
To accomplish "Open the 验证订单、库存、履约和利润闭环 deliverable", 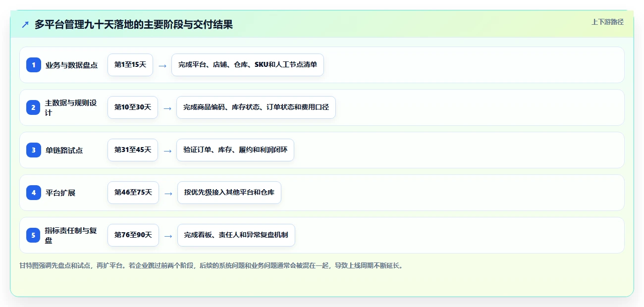I will tap(235, 150).
